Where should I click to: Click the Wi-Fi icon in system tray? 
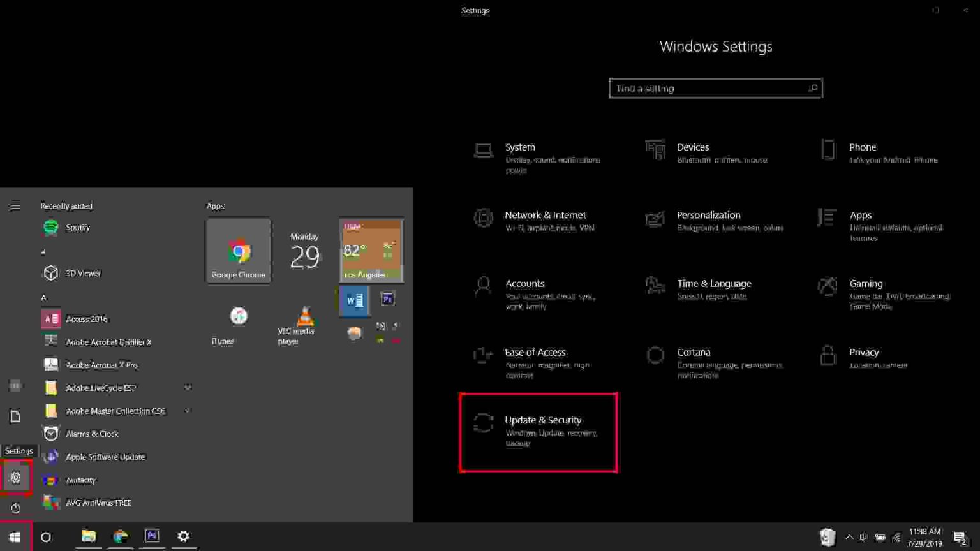tap(896, 537)
